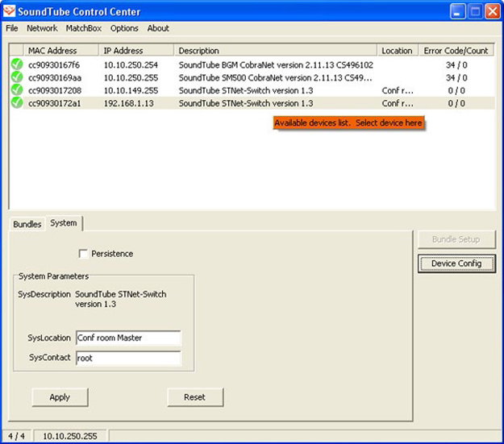Image resolution: width=504 pixels, height=444 pixels.
Task: Open the About menu
Action: coord(158,28)
